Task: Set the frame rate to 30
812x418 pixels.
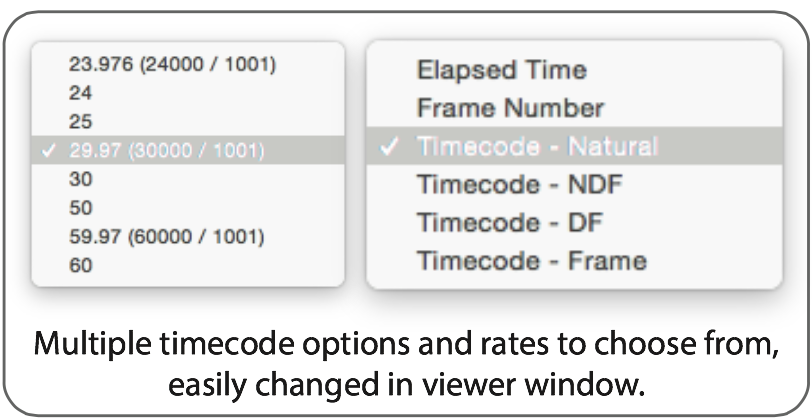Action: tap(80, 180)
